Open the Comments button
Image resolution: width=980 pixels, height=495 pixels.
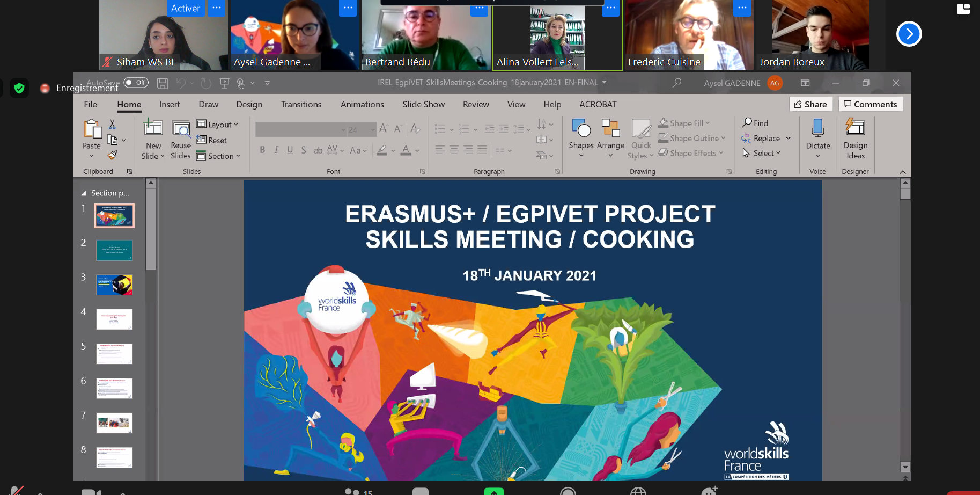coord(871,104)
